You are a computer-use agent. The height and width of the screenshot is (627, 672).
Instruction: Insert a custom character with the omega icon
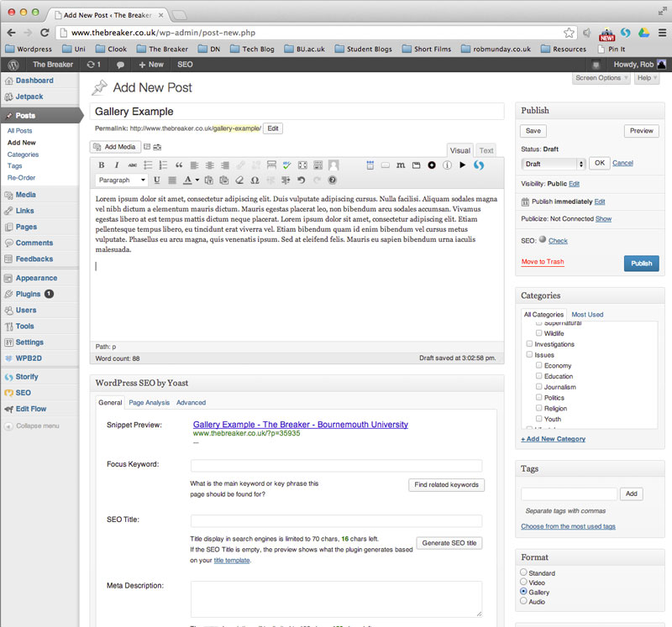point(255,180)
